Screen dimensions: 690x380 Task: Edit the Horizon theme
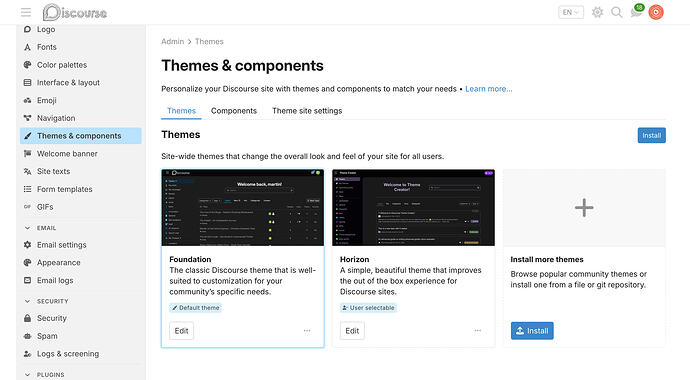(x=352, y=331)
